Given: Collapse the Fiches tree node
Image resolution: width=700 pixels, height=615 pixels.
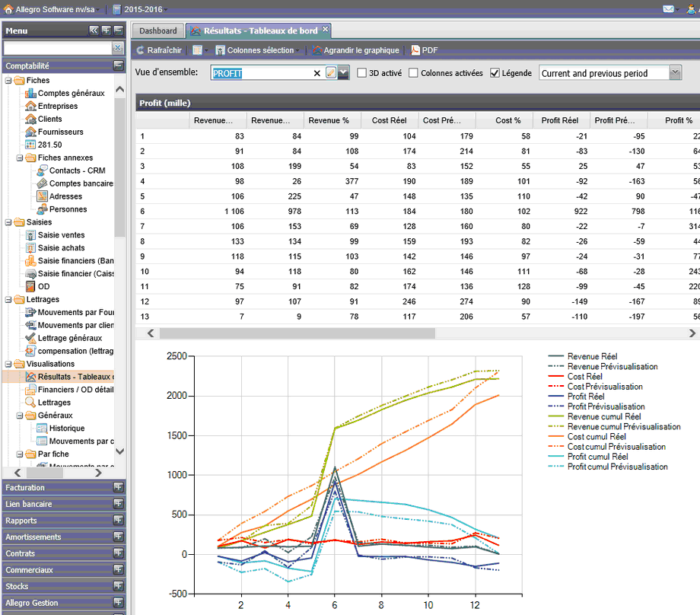Looking at the screenshot, I should click(8, 81).
